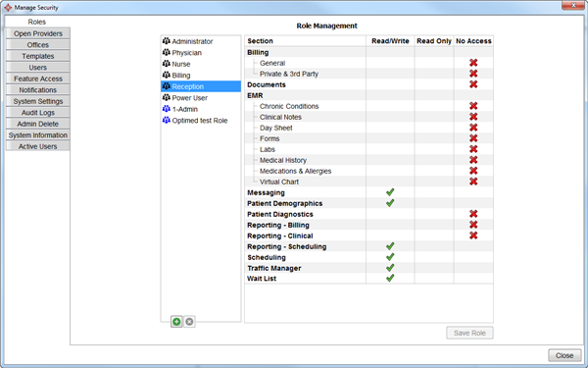
Task: Set Documents to Read/Write
Action: pos(390,84)
